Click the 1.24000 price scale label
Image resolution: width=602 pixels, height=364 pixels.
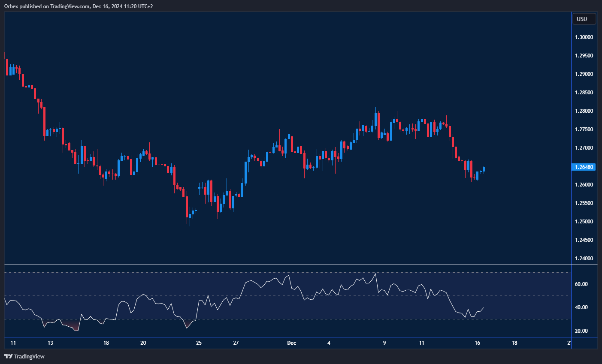pos(584,259)
